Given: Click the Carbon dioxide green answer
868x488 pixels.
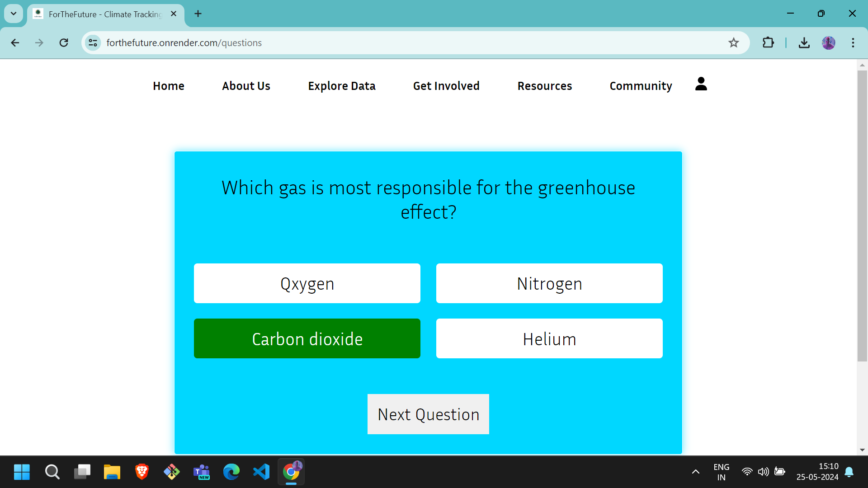Looking at the screenshot, I should (x=307, y=339).
